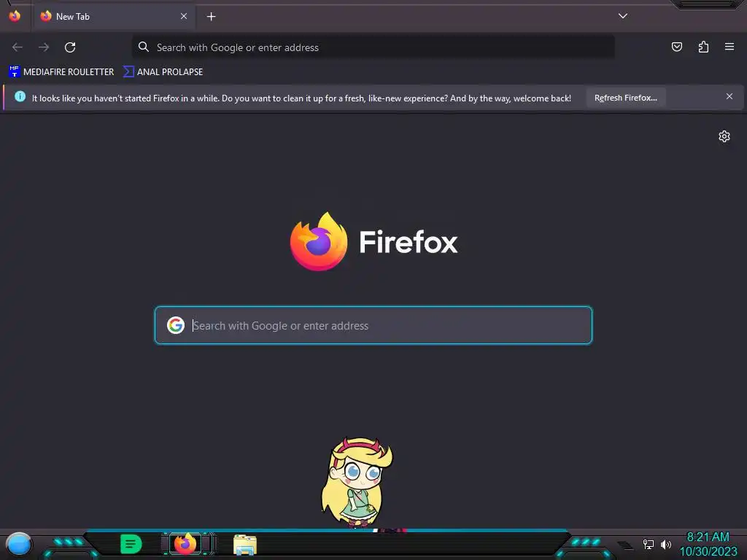Viewport: 747px width, 560px height.
Task: Open the Firefox hamburger menu
Action: coord(729,47)
